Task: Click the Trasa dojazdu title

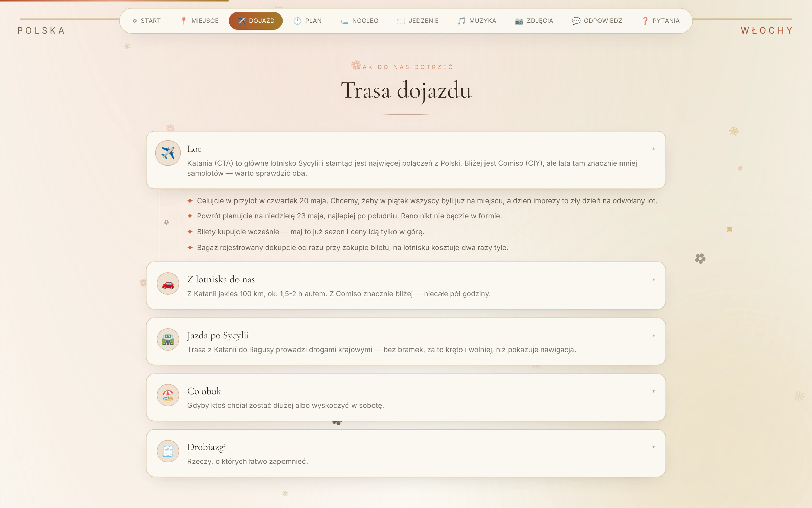Action: click(x=406, y=91)
